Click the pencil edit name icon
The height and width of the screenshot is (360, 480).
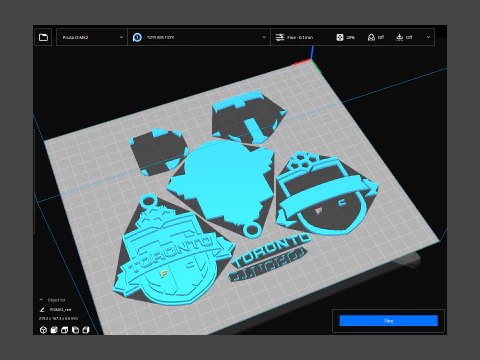point(42,310)
